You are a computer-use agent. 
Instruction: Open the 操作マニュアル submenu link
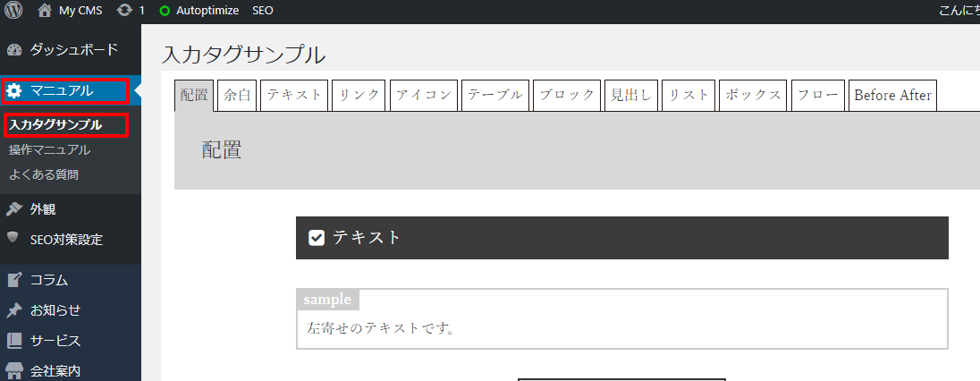[x=50, y=150]
